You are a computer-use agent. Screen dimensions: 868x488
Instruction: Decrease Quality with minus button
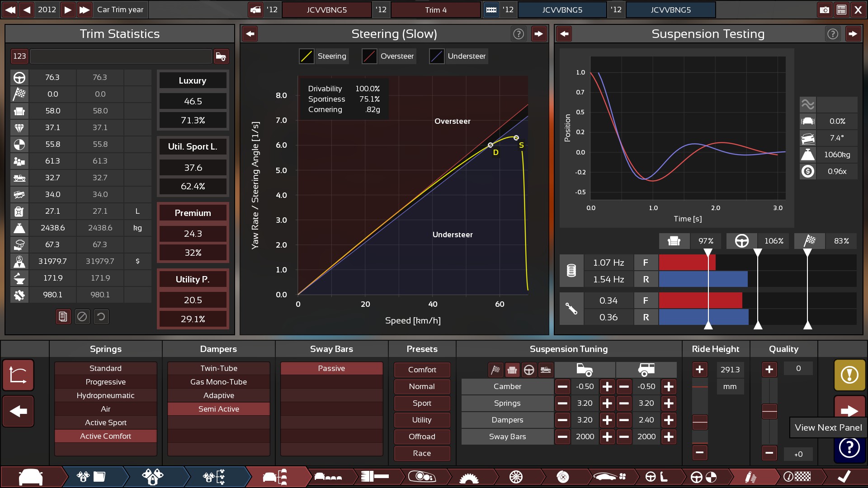click(769, 452)
